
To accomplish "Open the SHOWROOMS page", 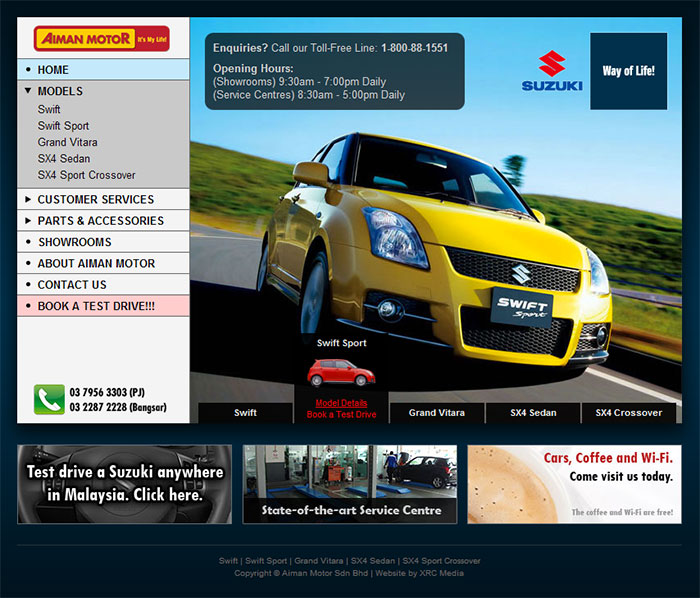I will pyautogui.click(x=103, y=242).
